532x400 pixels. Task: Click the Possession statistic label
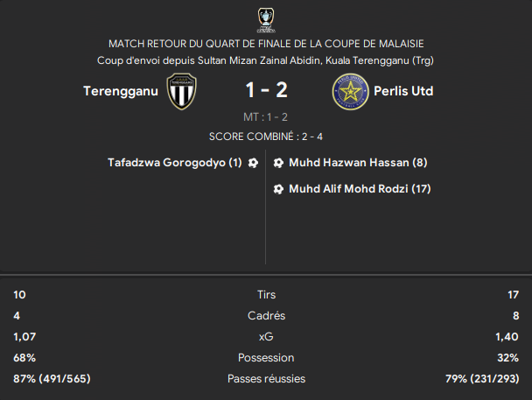tap(266, 358)
